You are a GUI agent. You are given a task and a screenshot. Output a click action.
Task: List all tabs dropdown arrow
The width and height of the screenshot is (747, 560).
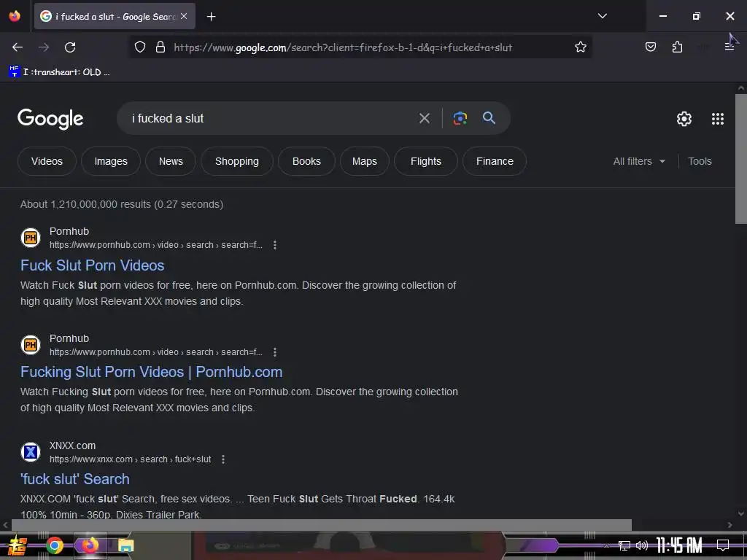(x=602, y=16)
